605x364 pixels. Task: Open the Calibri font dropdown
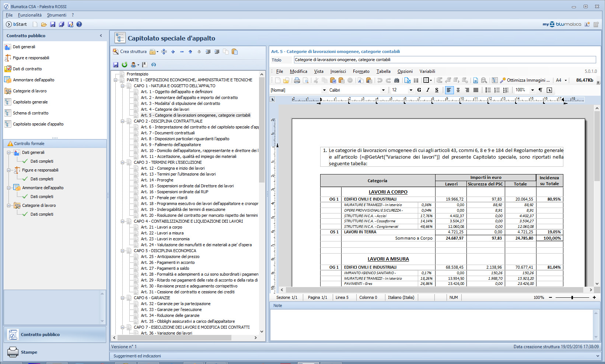click(x=383, y=90)
